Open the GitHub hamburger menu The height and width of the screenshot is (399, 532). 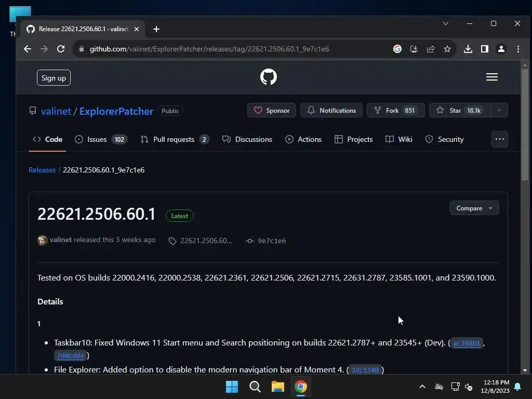point(491,77)
